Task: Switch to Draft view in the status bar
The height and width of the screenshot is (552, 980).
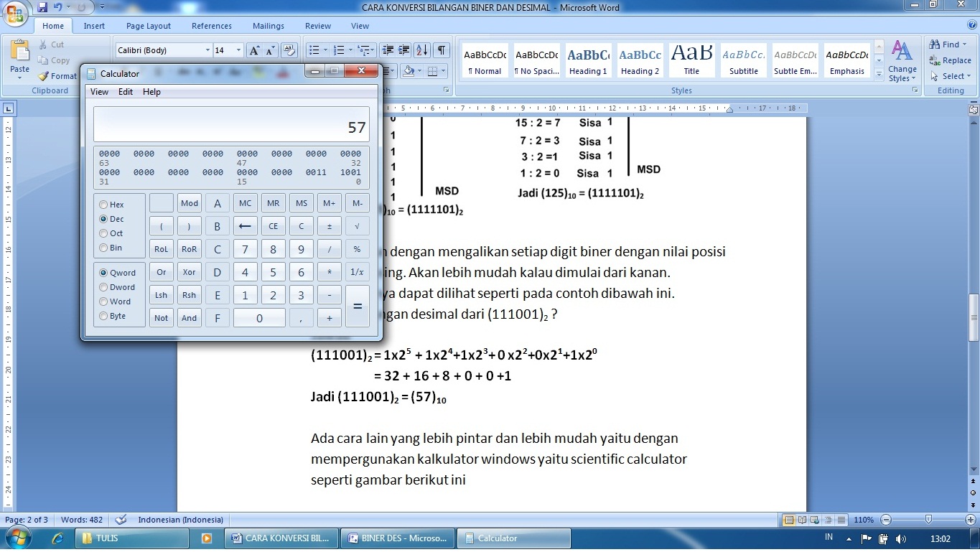Action: pos(842,520)
